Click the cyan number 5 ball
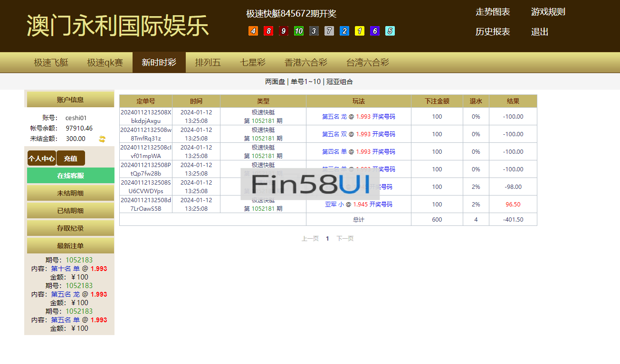 390,31
